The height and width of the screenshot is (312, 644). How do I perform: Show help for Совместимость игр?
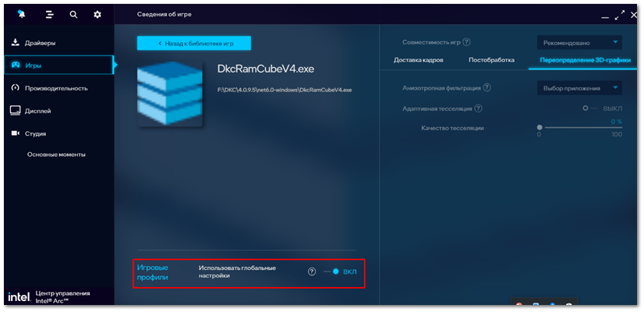point(466,42)
